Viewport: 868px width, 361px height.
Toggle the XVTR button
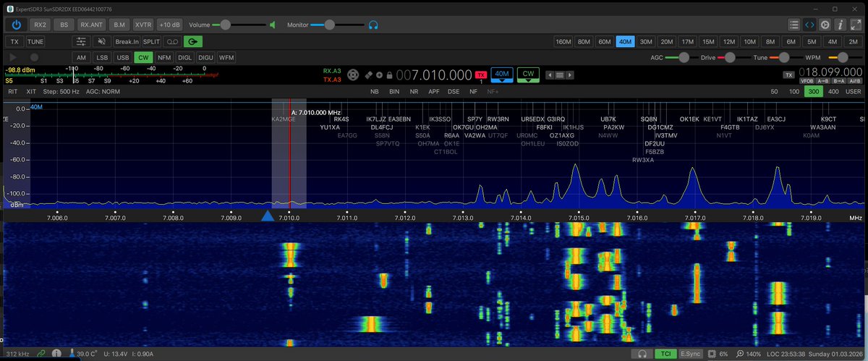coord(143,25)
